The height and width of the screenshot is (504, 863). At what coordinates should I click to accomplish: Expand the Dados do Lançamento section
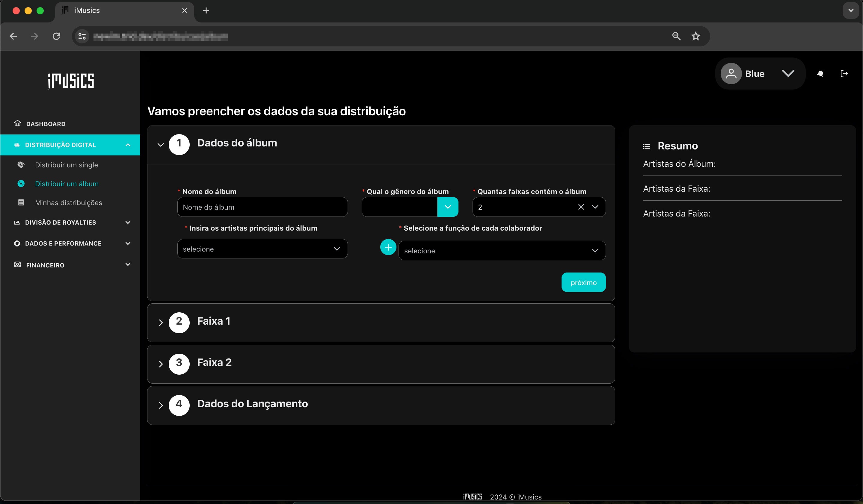tap(252, 404)
